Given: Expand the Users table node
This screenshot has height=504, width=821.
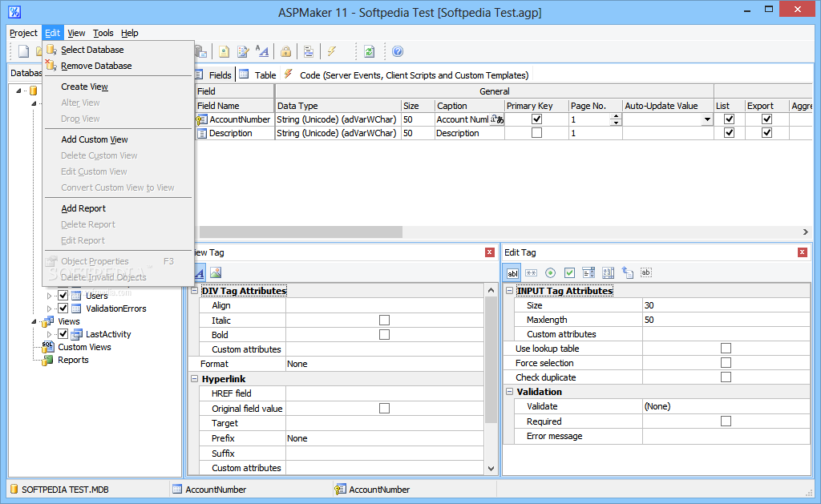Looking at the screenshot, I should pos(49,296).
